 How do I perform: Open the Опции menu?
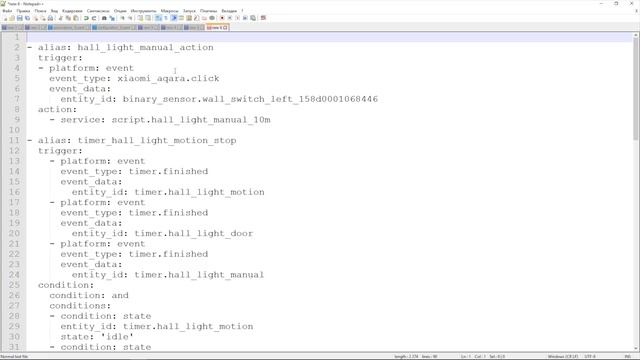coord(120,11)
